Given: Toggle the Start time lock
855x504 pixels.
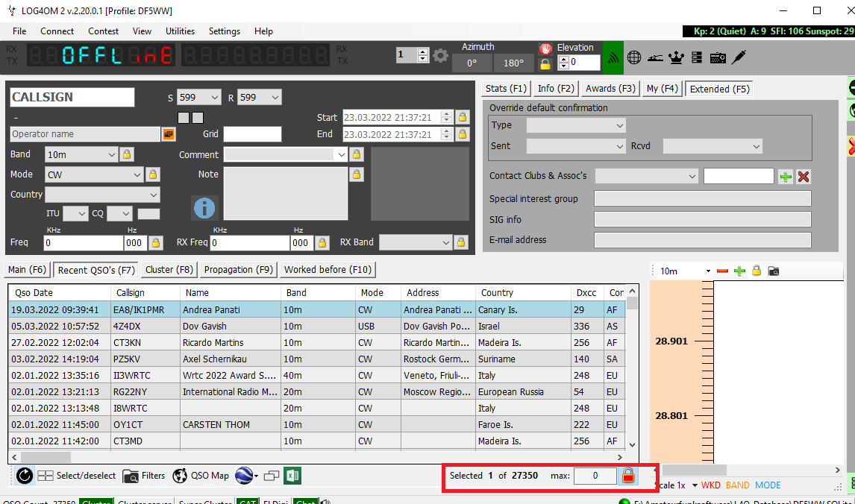Looking at the screenshot, I should 463,117.
